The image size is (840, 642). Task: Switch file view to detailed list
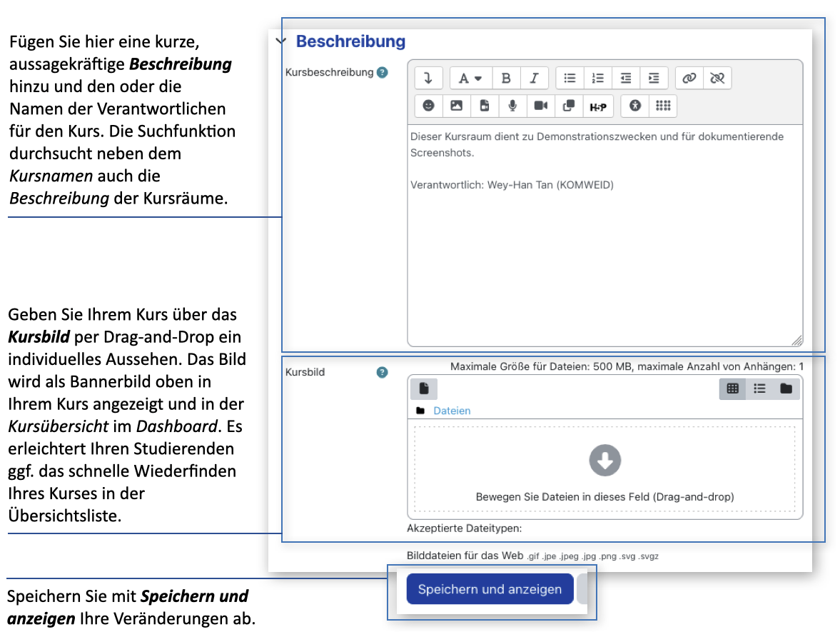[759, 388]
